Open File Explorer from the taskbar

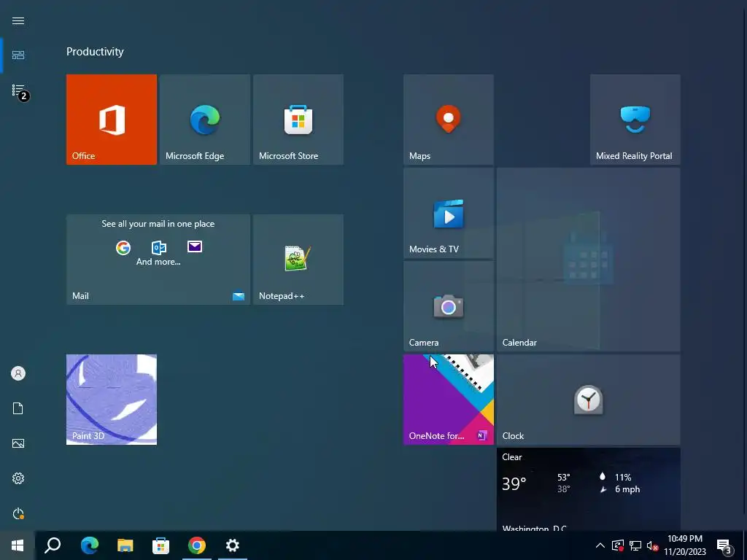[x=125, y=545]
